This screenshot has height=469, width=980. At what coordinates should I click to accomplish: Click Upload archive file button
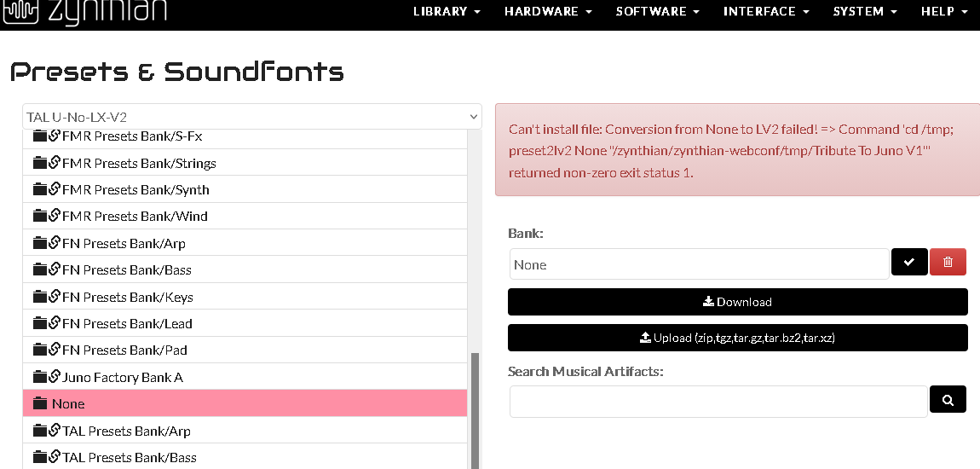[x=737, y=338]
